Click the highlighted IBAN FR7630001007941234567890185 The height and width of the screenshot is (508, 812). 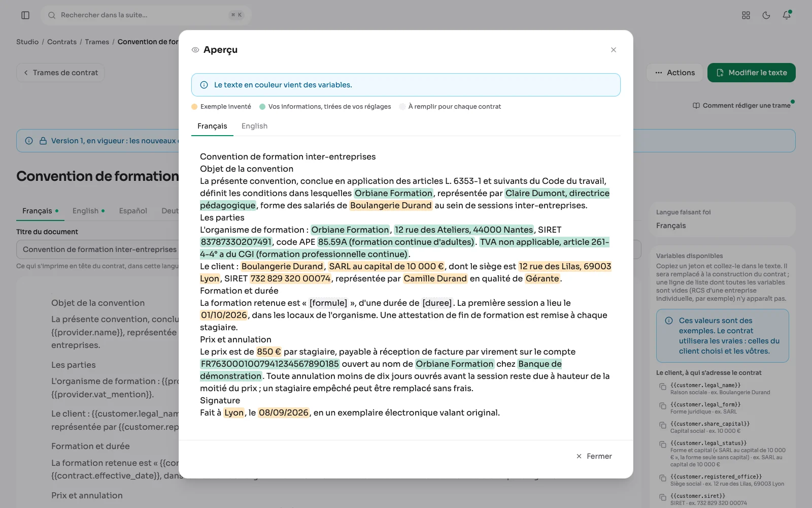[270, 364]
